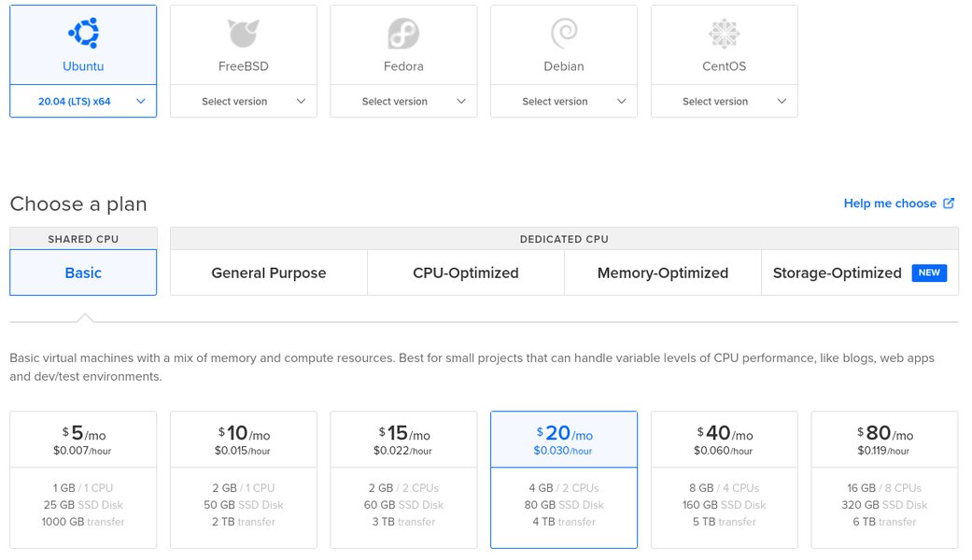Open Debian Select version dropdown
The image size is (972, 560).
point(564,101)
